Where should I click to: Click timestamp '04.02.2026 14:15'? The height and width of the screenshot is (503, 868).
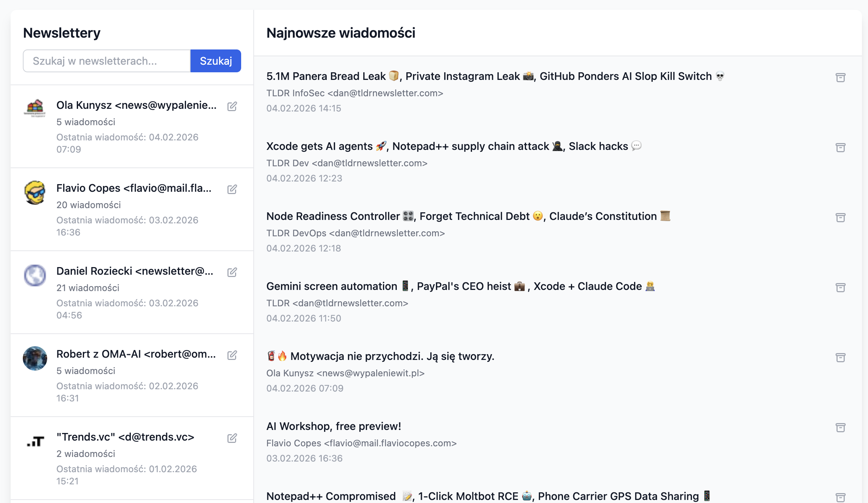pos(304,108)
